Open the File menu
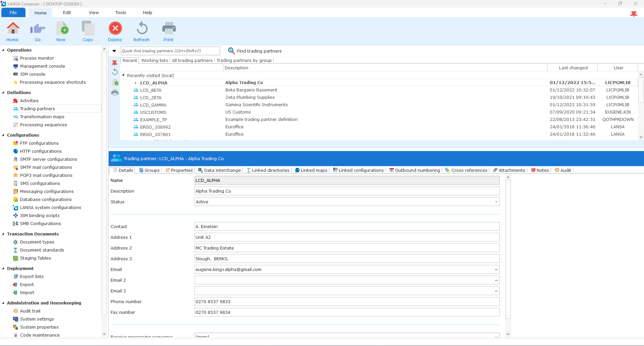644x346 pixels. [13, 13]
